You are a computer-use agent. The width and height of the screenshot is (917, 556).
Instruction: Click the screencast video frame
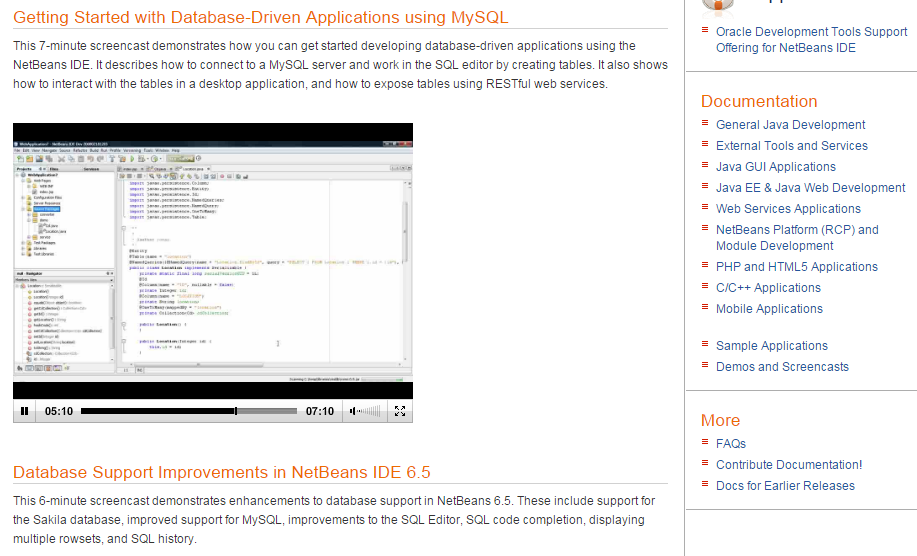[x=213, y=261]
